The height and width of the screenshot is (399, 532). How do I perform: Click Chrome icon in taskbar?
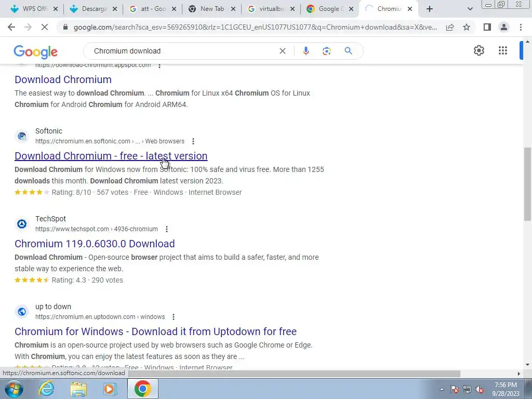point(142,389)
